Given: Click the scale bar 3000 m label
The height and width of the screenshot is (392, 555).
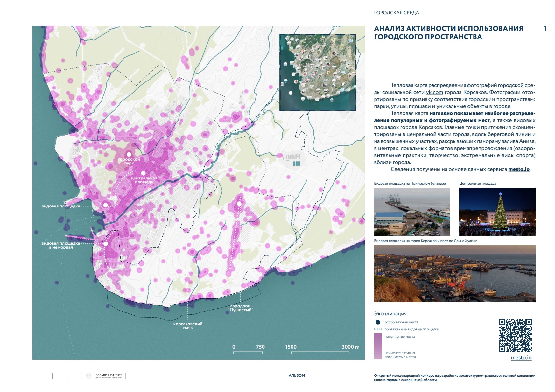Looking at the screenshot, I should click(350, 347).
